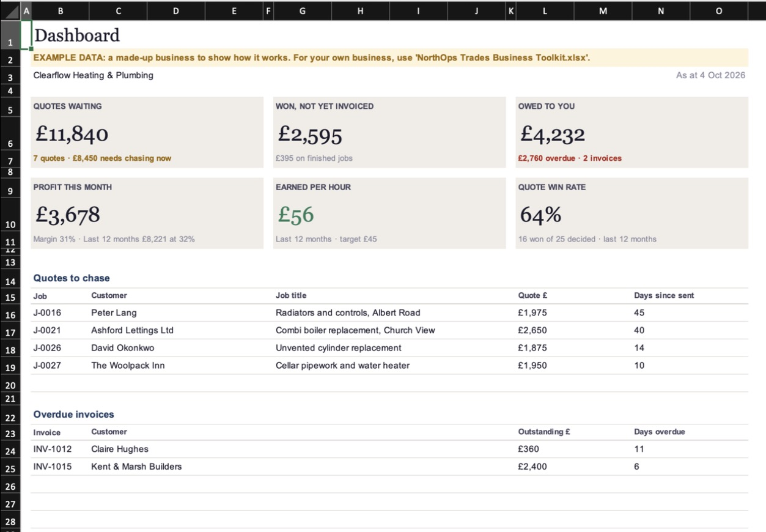
Task: Click 'Margin 31% · Last 12 months' note
Action: 114,239
